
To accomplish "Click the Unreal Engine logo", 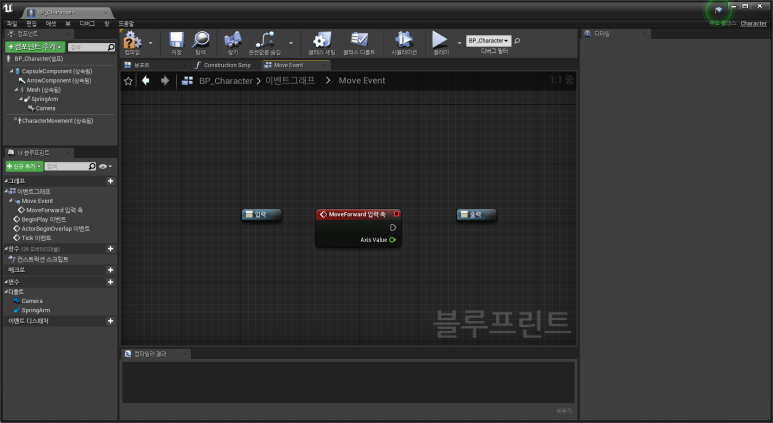I will click(8, 8).
